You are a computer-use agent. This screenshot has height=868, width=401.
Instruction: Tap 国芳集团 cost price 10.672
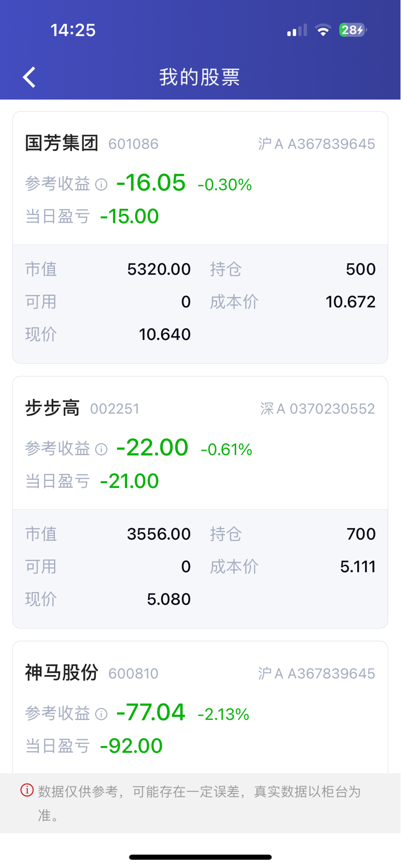pos(350,302)
